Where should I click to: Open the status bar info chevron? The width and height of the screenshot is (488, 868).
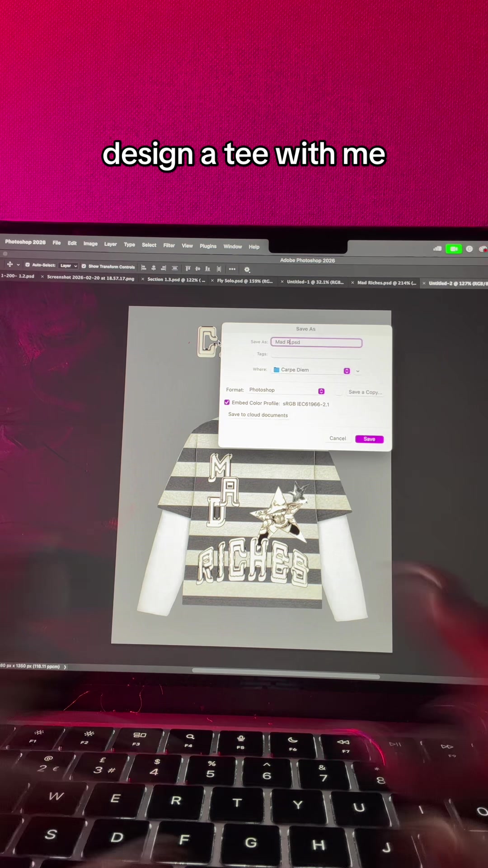coord(65,667)
